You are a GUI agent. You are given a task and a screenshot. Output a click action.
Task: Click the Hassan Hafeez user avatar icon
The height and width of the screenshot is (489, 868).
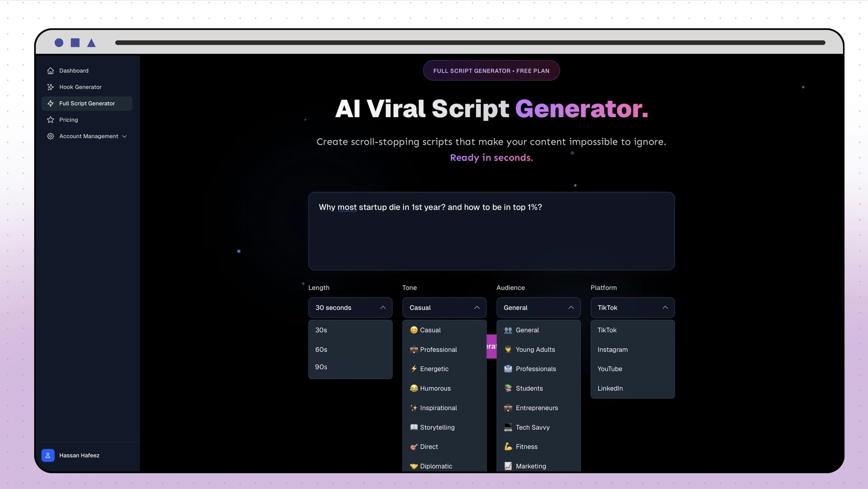point(48,455)
